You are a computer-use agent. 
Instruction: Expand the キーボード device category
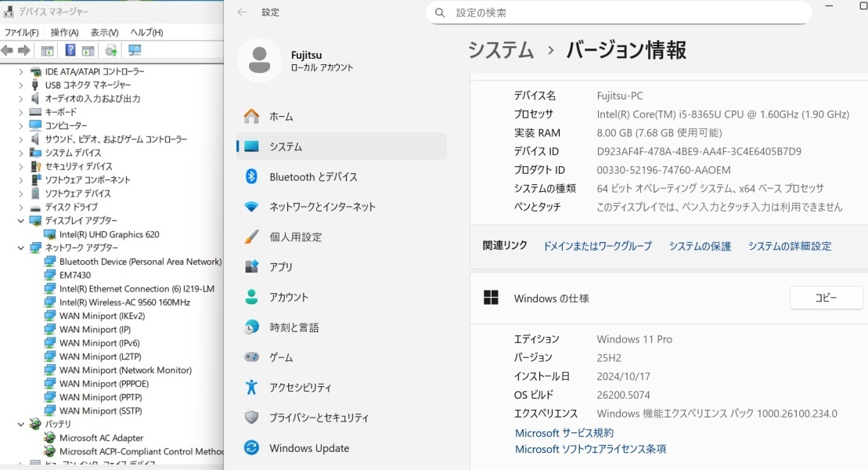click(21, 112)
